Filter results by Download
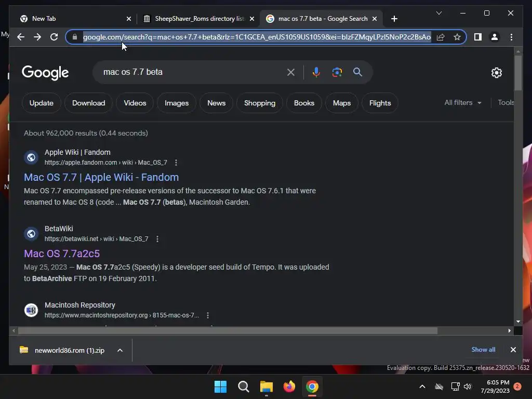 (88, 103)
